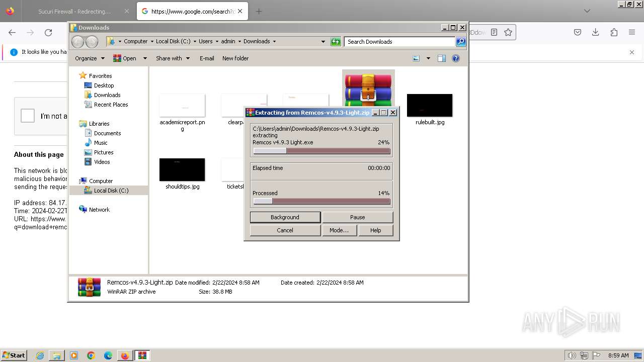Close the Google search tab

(x=240, y=11)
